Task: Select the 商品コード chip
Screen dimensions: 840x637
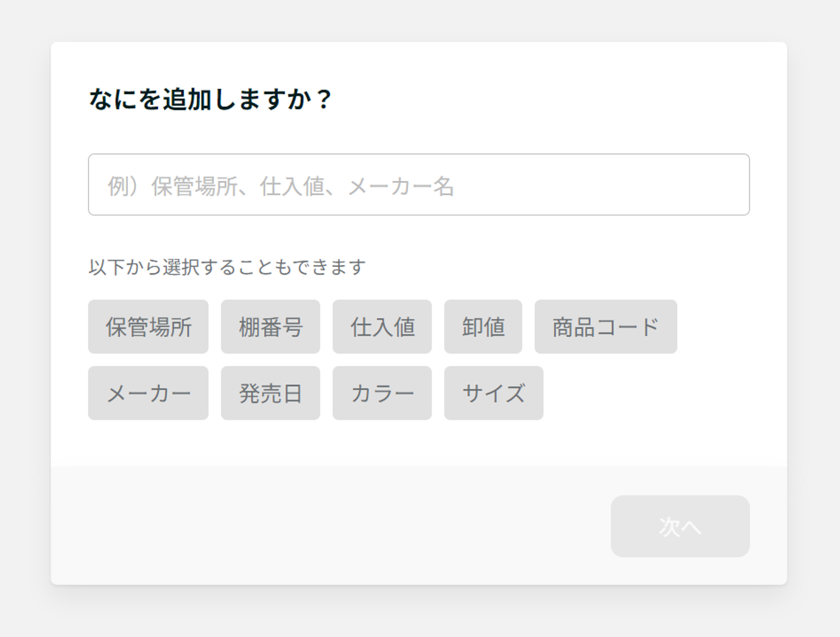Action: 606,327
